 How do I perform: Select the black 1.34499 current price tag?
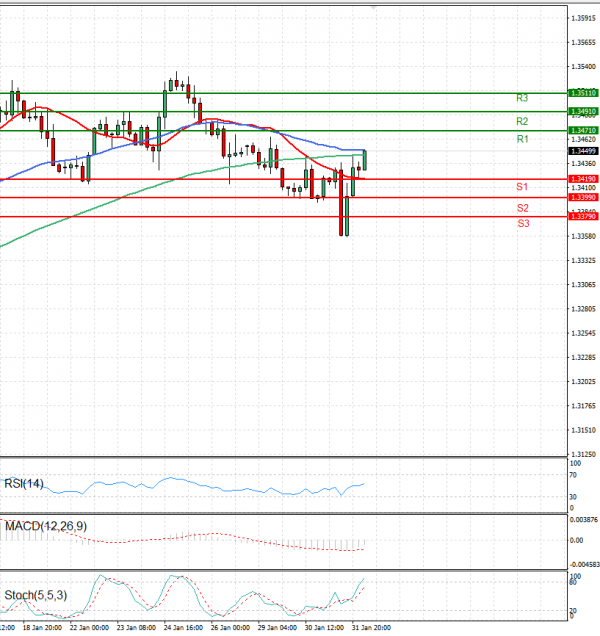(583, 151)
